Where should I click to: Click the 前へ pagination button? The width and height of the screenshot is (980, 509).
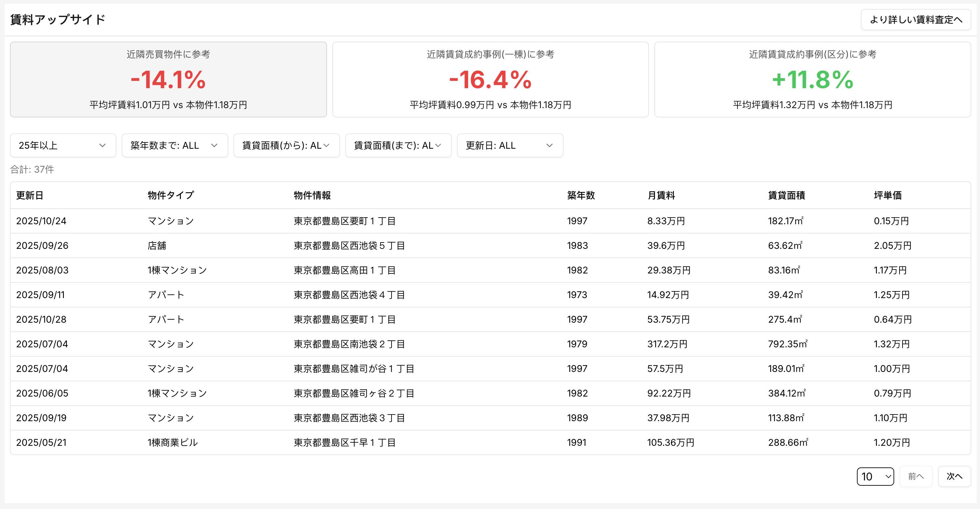click(916, 476)
